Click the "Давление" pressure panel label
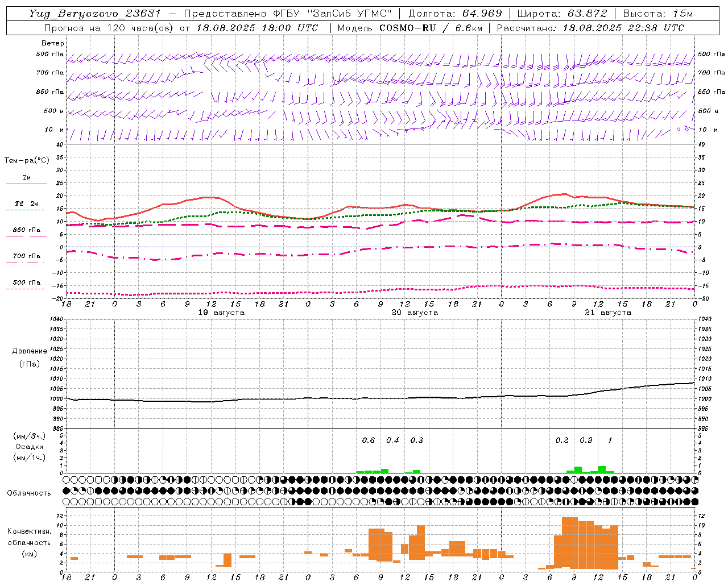728x582 pixels. [x=30, y=351]
